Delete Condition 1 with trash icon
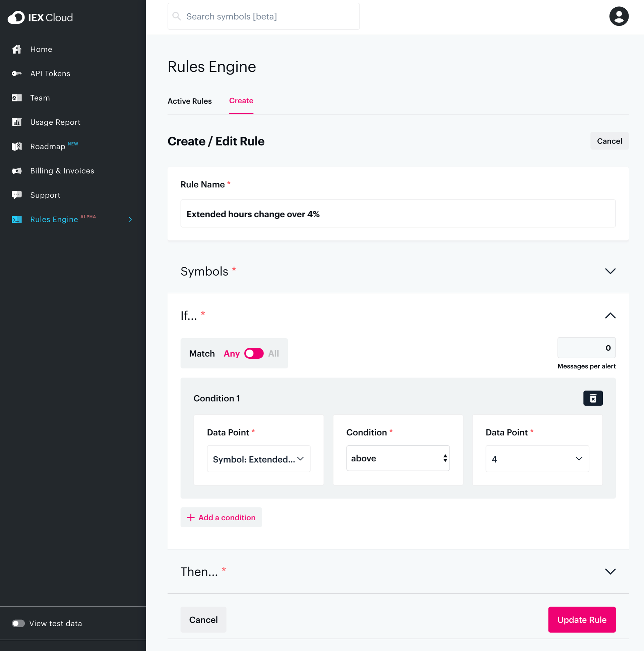Viewport: 644px width, 651px height. tap(593, 398)
